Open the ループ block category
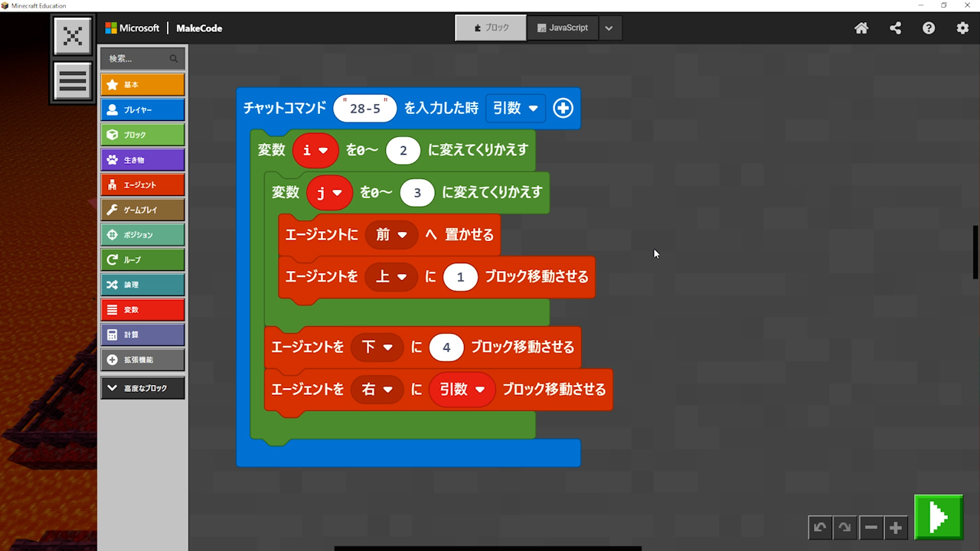Viewport: 980px width, 551px height. [142, 260]
